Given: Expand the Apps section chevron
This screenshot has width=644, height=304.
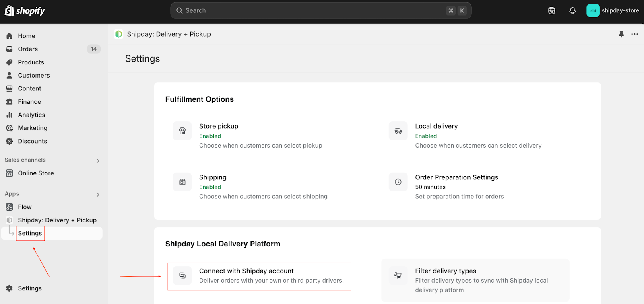Looking at the screenshot, I should pos(98,195).
